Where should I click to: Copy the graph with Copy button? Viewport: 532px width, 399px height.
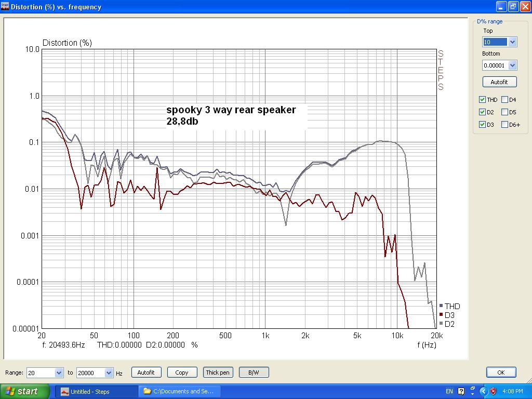tap(182, 372)
